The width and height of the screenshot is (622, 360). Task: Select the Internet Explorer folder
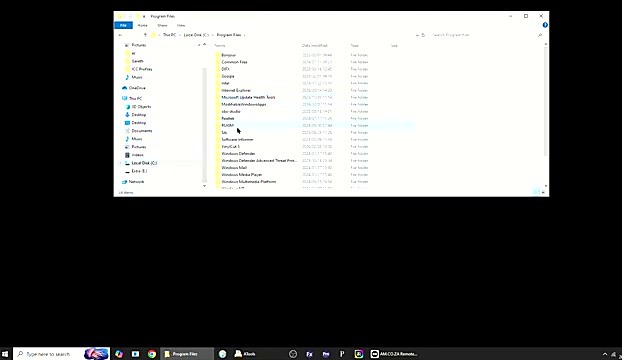[236, 90]
